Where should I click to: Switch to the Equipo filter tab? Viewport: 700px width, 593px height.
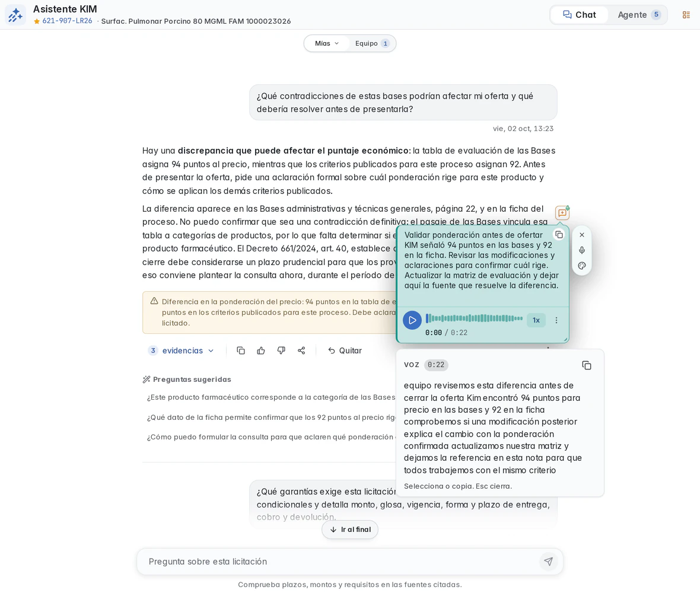coord(372,43)
